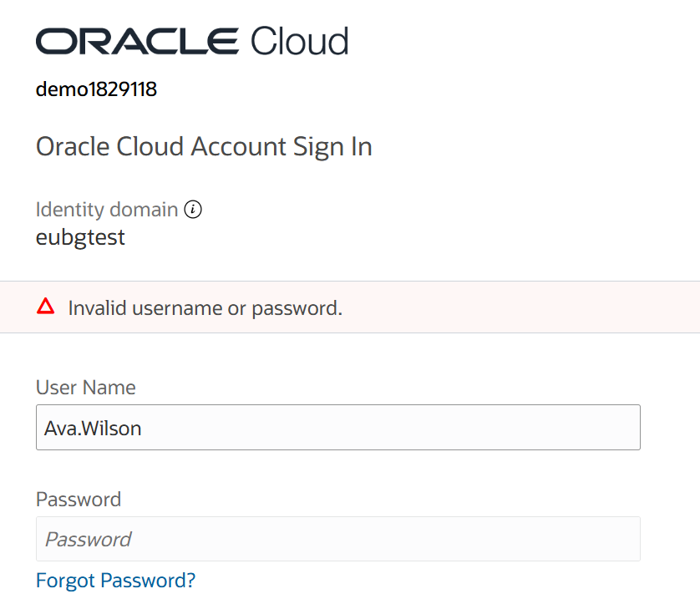Click the word Cloud in the header logo
The width and height of the screenshot is (700, 599).
tap(299, 41)
